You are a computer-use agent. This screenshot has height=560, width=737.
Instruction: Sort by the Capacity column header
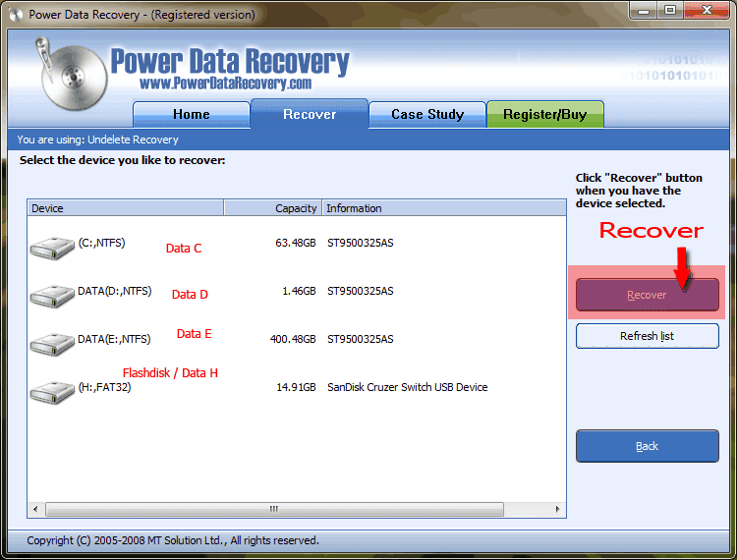272,208
